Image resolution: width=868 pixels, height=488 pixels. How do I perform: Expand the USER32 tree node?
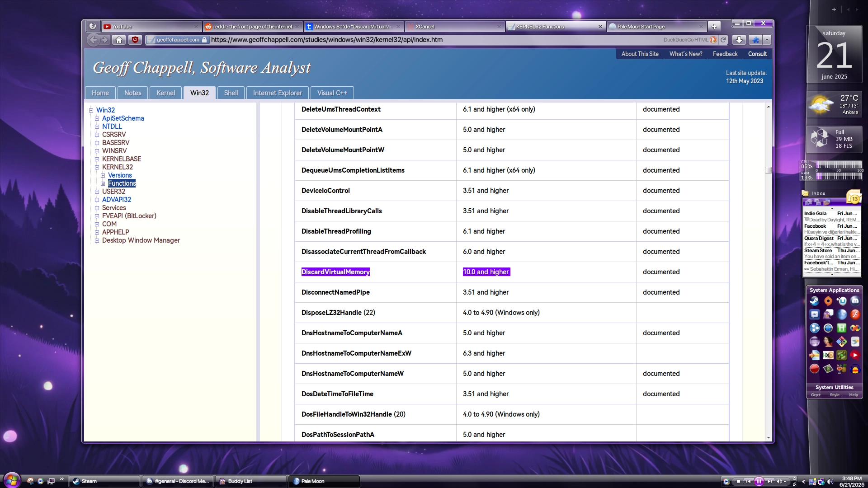point(97,192)
